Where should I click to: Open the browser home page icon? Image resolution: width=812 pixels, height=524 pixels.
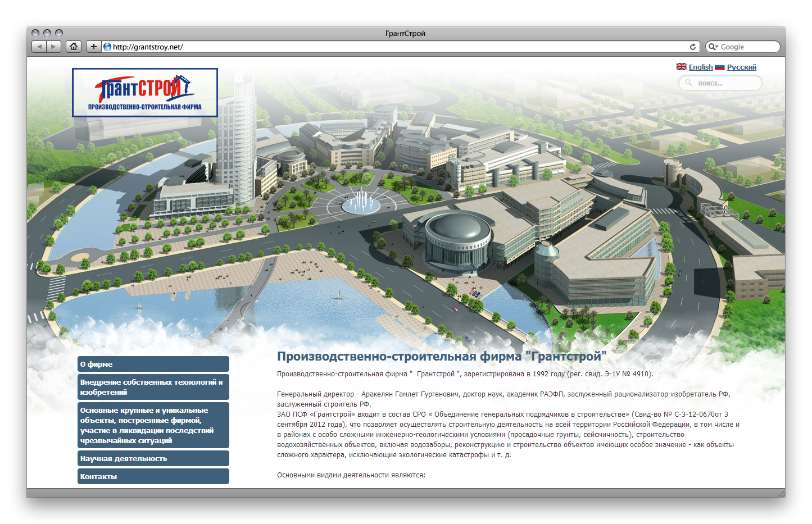[74, 47]
